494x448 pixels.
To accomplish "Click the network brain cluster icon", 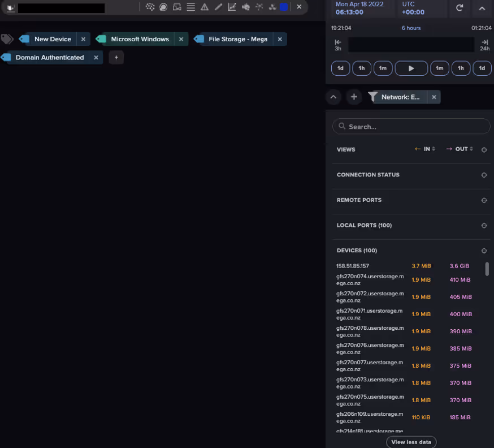I will [x=150, y=7].
